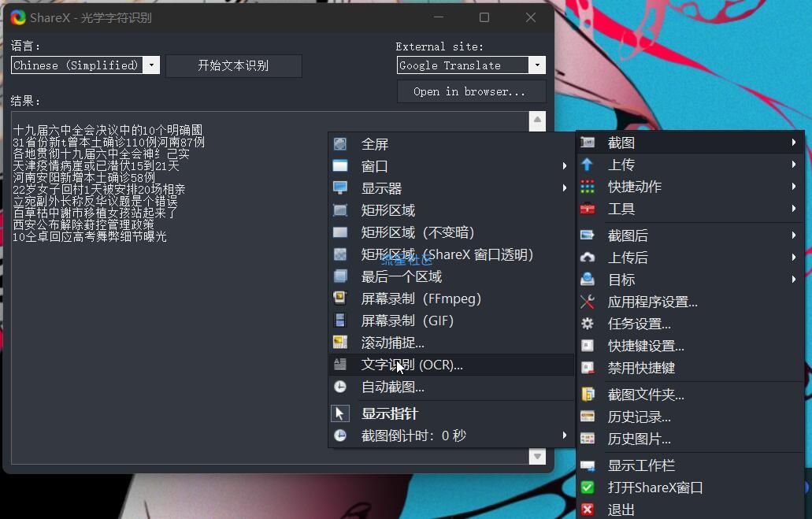The height and width of the screenshot is (519, 812).
Task: Click the Rectangle region (矩形区域) icon
Action: coord(339,209)
